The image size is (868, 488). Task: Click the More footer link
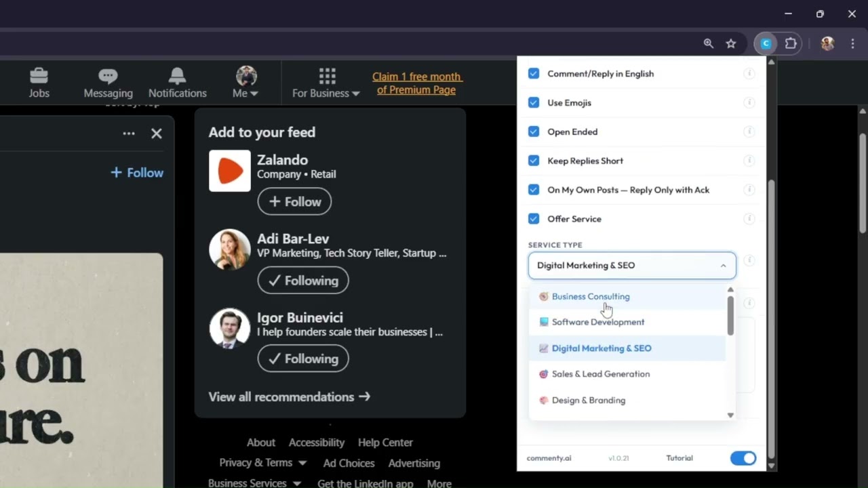pyautogui.click(x=439, y=483)
